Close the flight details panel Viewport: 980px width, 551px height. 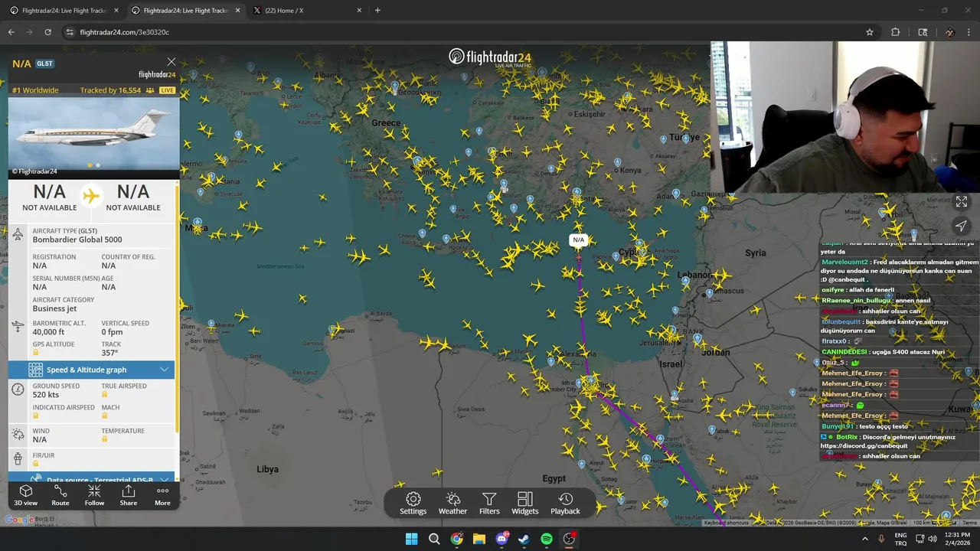pyautogui.click(x=171, y=62)
